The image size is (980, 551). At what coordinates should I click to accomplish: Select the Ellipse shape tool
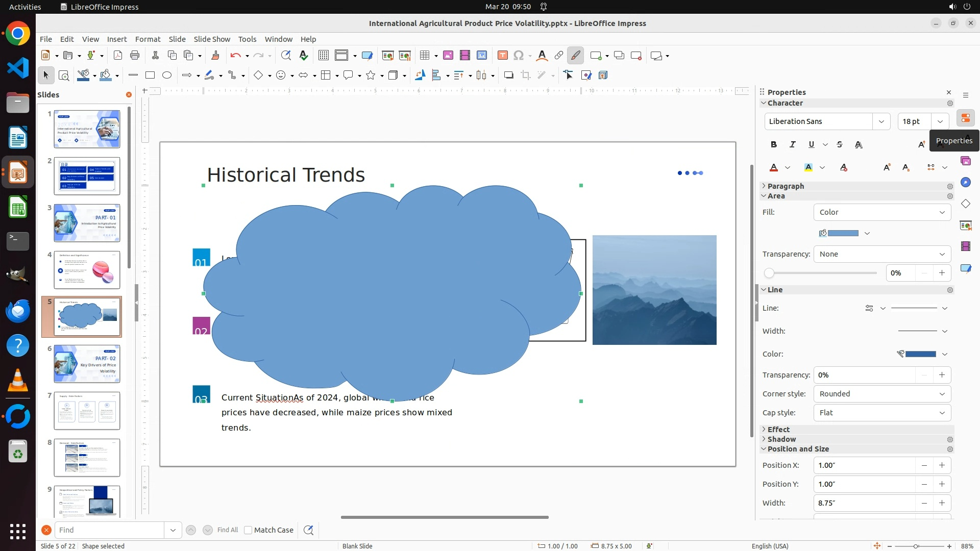[167, 76]
